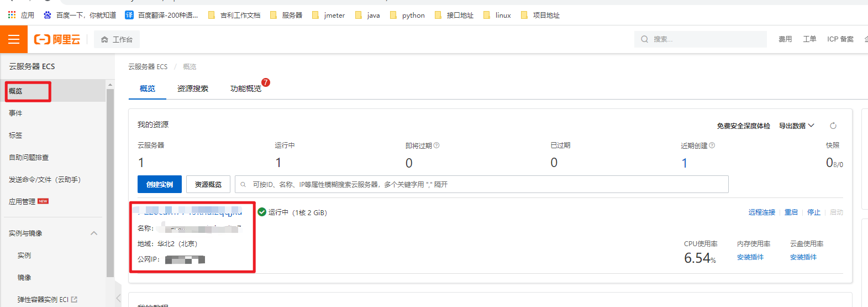Screen dimensions: 868x307
Task: Click the 云服务器 ECS breadcrumb link
Action: point(148,66)
